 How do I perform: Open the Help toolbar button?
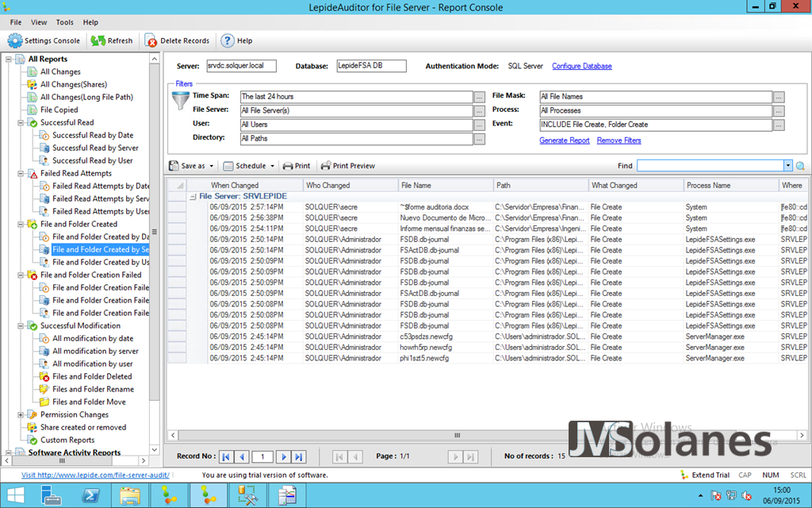coord(236,40)
